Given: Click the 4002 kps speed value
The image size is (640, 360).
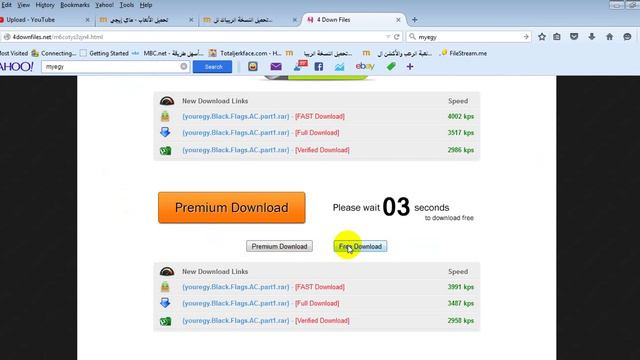Looking at the screenshot, I should tap(461, 116).
